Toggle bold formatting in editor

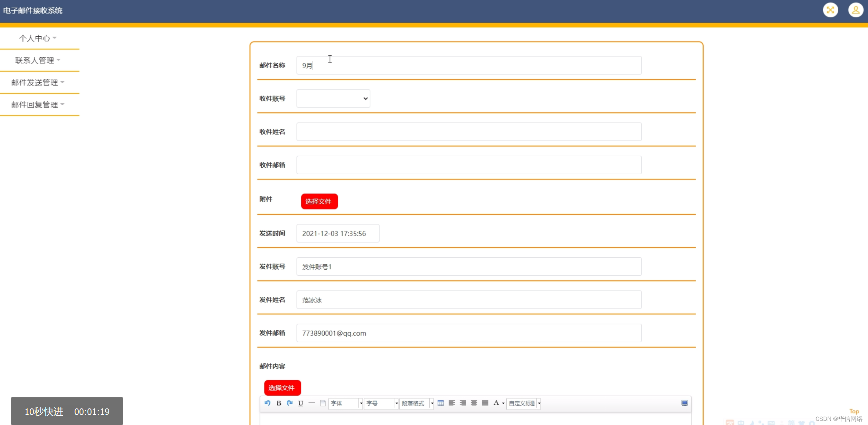[279, 403]
